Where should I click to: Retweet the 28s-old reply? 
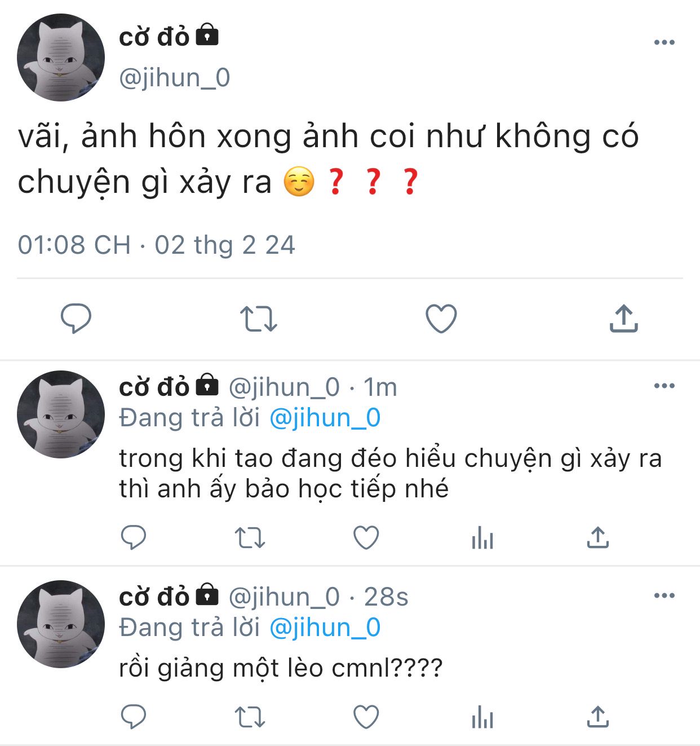click(x=250, y=717)
